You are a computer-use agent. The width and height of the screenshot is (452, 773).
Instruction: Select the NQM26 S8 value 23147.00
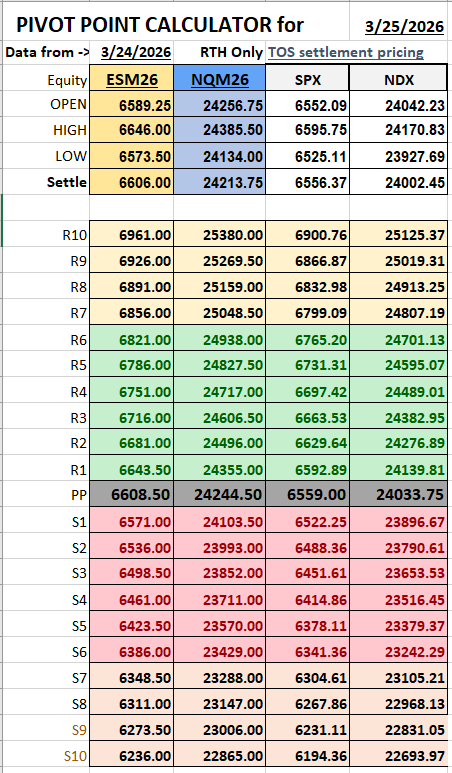219,703
